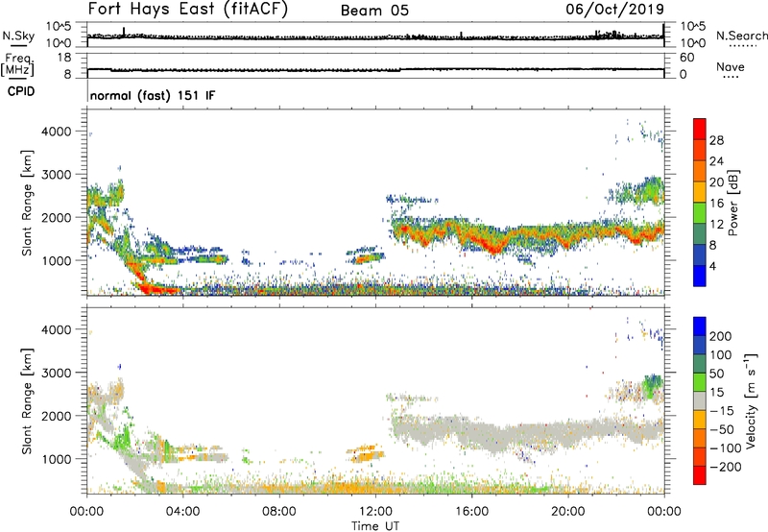
Task: Click the red bottom of the velocity colorbar
Action: (700, 475)
